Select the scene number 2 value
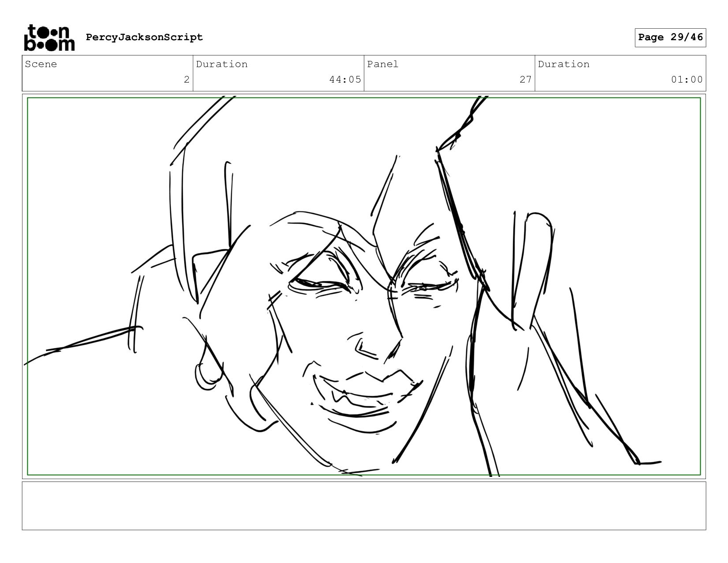The height and width of the screenshot is (563, 728). coord(187,79)
